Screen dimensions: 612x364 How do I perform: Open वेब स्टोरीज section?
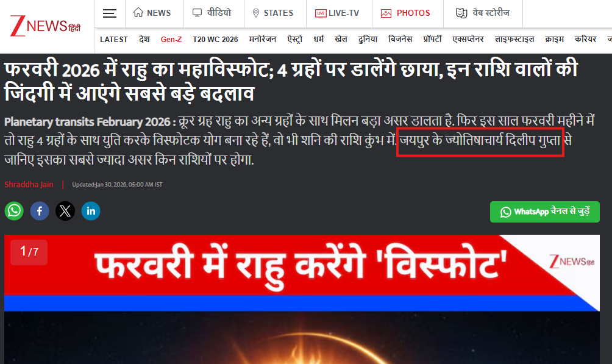point(483,13)
